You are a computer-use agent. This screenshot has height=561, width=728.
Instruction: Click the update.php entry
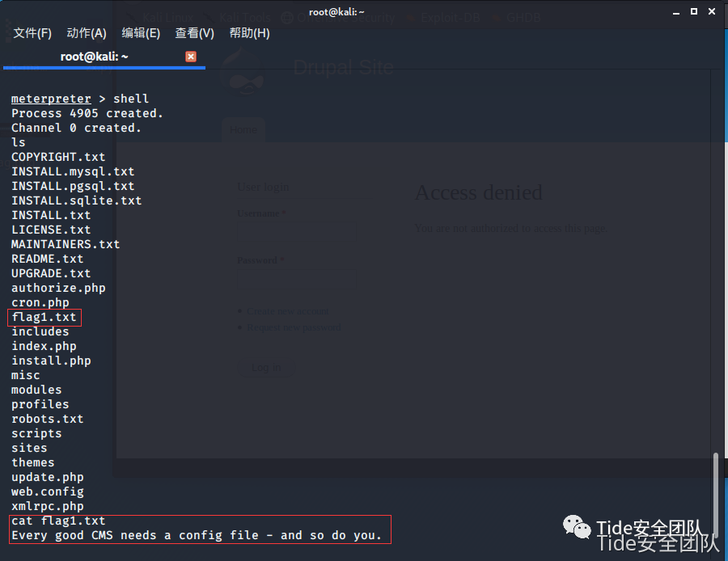tap(48, 478)
